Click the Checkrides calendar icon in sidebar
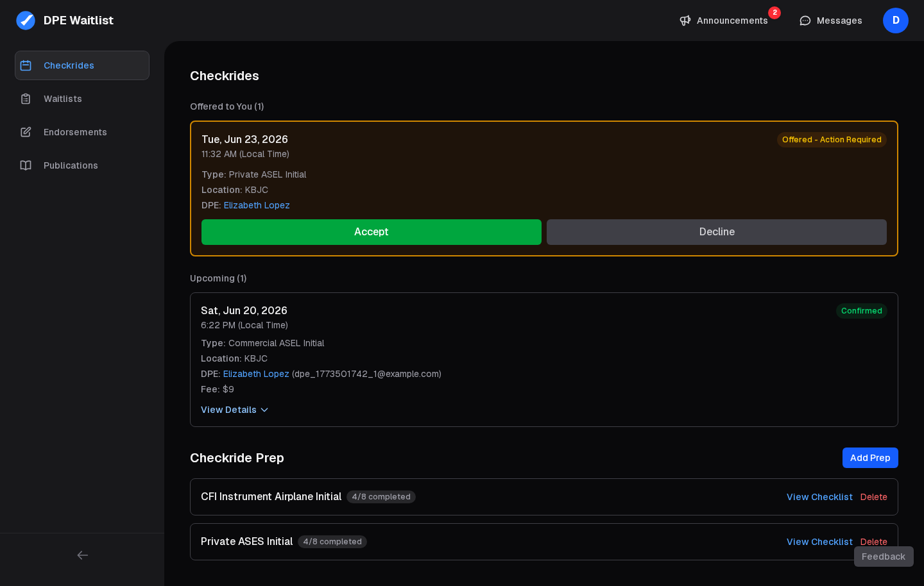The height and width of the screenshot is (586, 924). [x=26, y=65]
